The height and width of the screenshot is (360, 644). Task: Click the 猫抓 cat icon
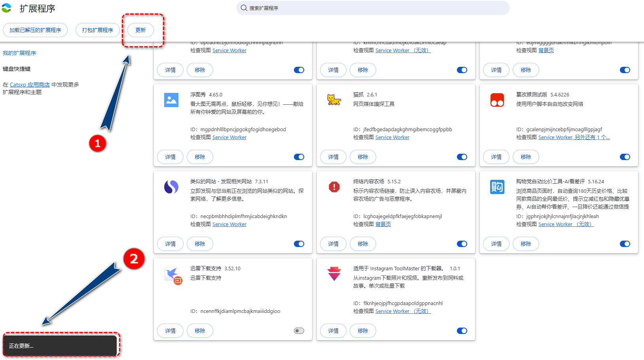pos(334,100)
